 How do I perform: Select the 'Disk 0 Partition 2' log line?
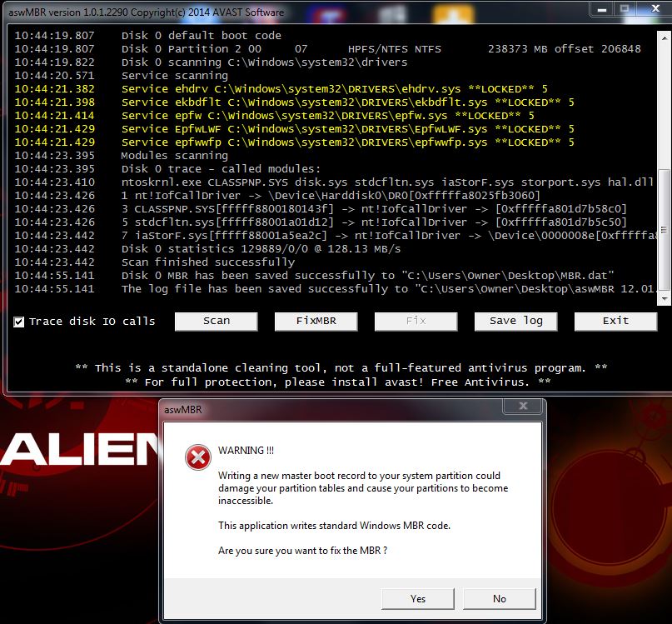point(328,49)
